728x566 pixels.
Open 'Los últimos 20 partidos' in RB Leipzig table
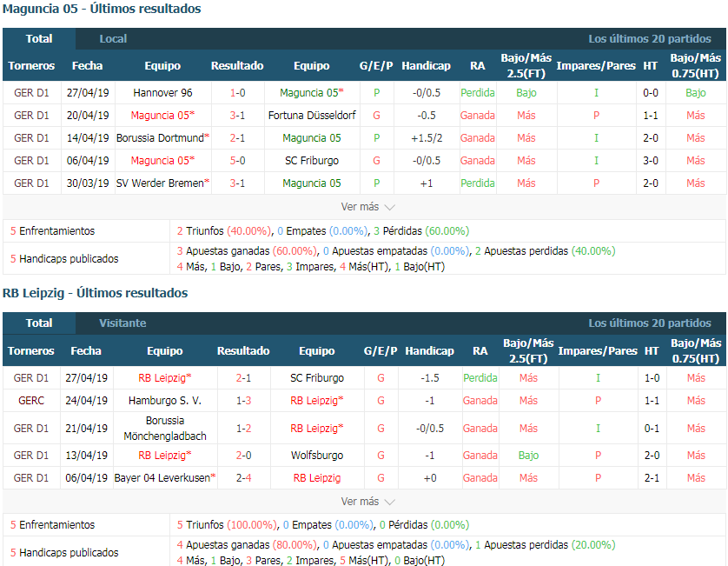point(650,323)
